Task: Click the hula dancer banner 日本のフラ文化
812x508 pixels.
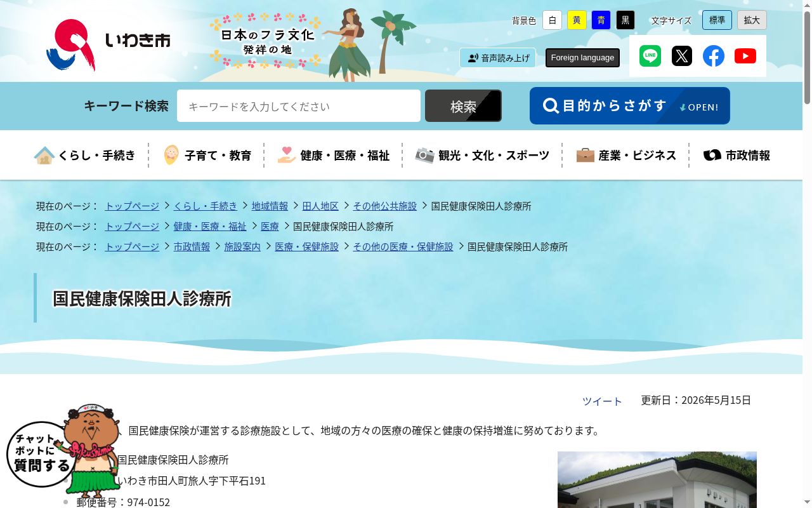Action: pyautogui.click(x=312, y=44)
